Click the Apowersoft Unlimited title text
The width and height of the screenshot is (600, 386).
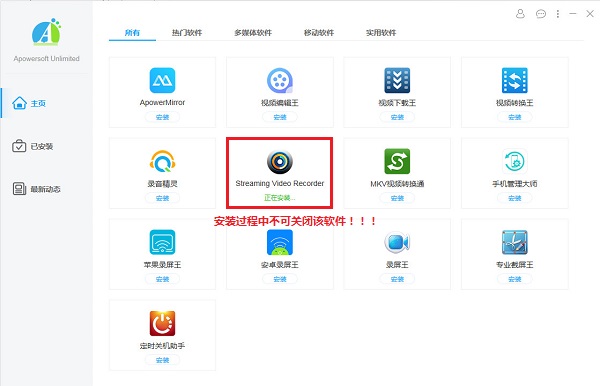click(46, 59)
